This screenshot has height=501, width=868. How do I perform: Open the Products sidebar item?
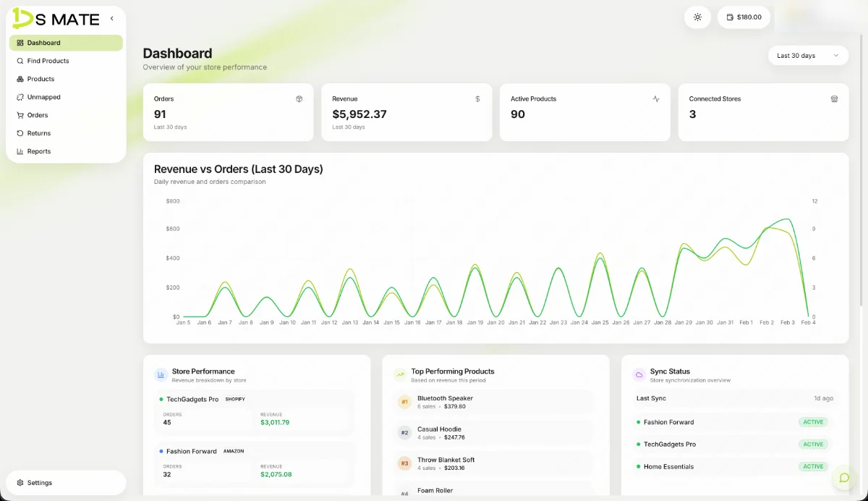(66, 79)
